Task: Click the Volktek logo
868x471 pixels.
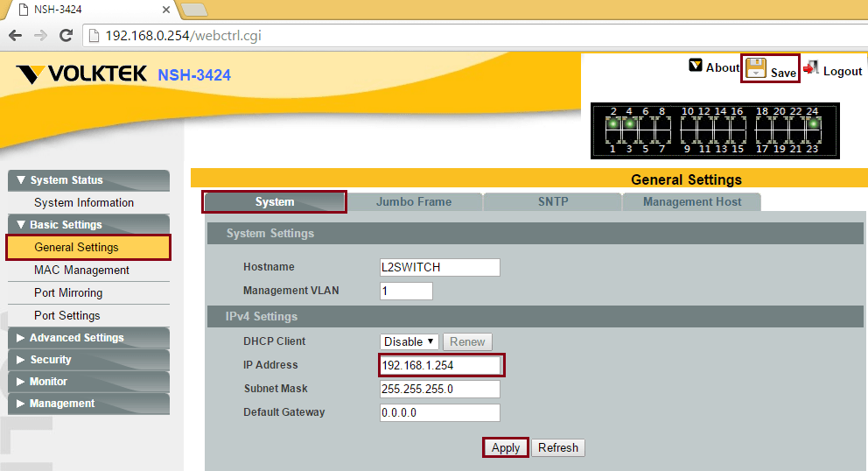Action: tap(81, 74)
